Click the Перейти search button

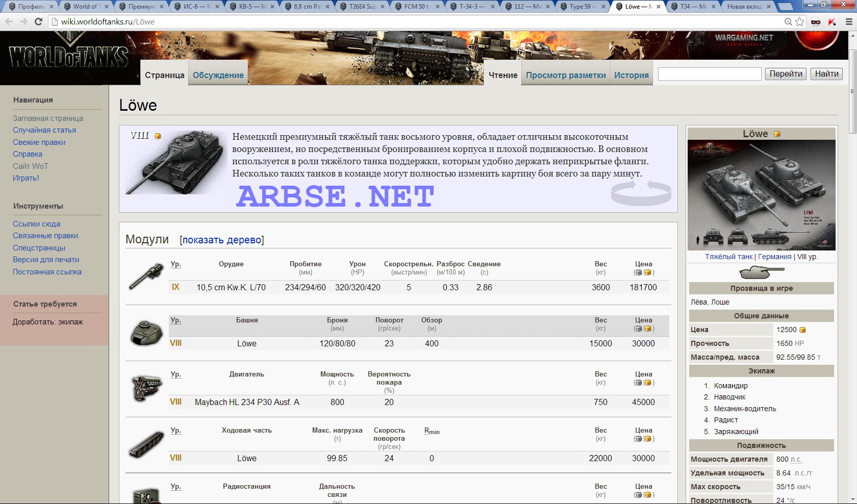(x=786, y=74)
